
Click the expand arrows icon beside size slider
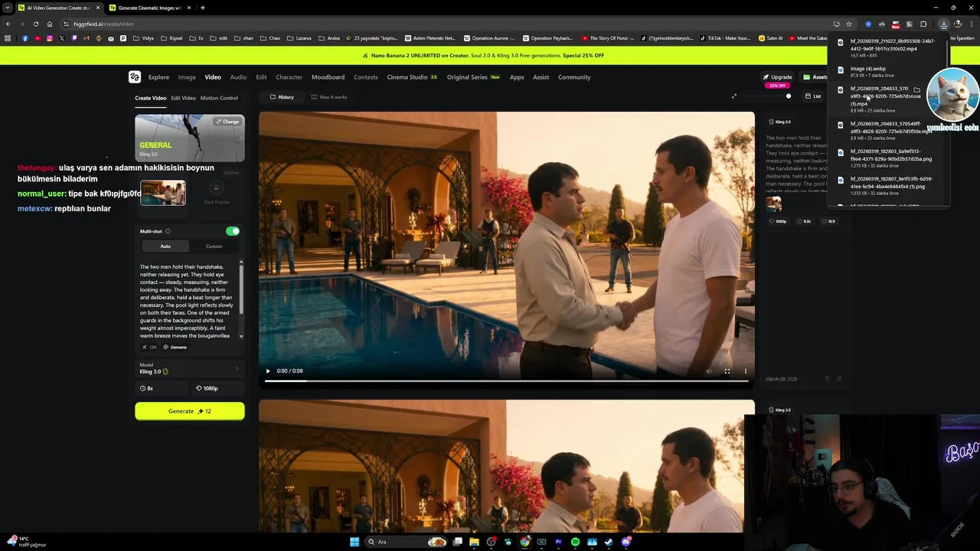click(734, 96)
